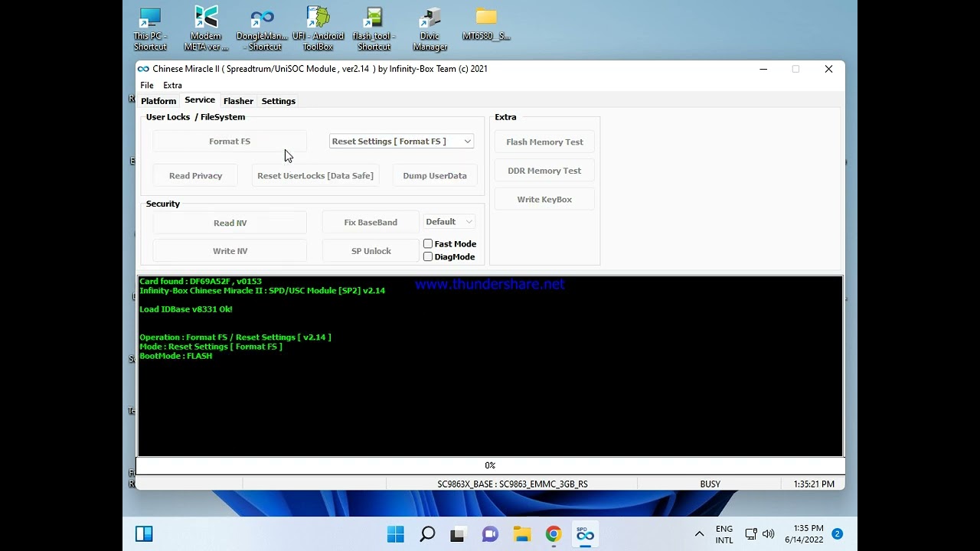
Task: Click the Fix BaseBand button
Action: 371,223
